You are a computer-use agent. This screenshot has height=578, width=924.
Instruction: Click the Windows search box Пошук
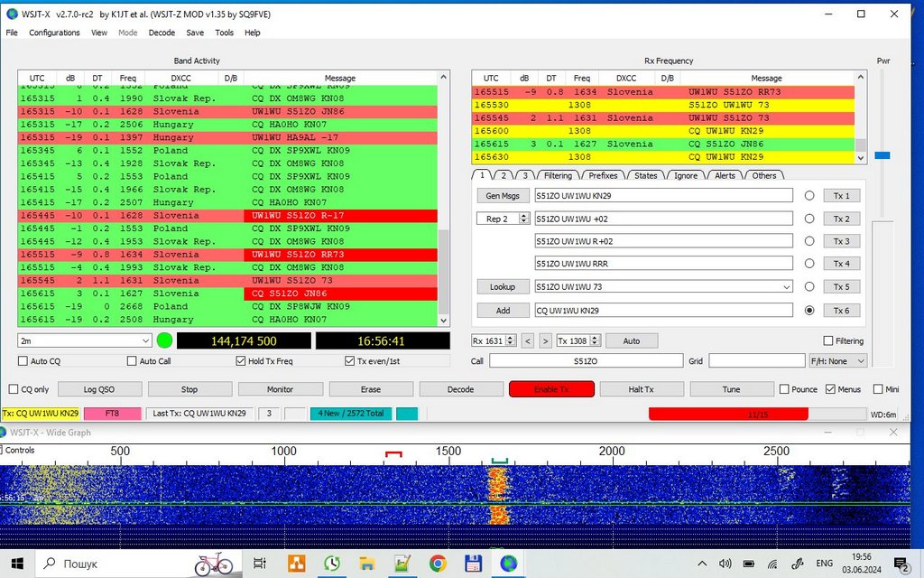pos(137,564)
